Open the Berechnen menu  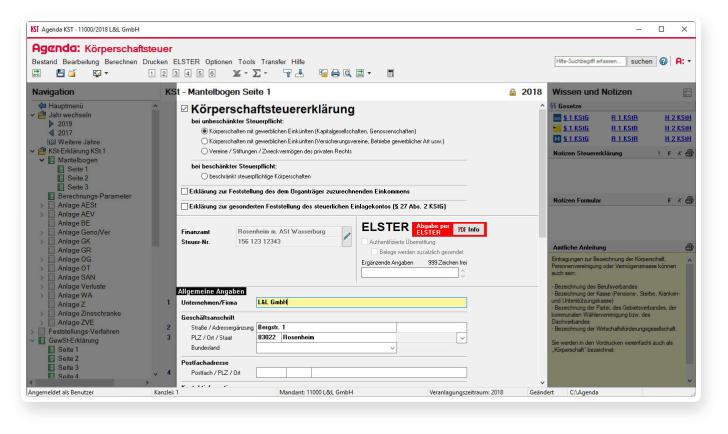[x=120, y=61]
